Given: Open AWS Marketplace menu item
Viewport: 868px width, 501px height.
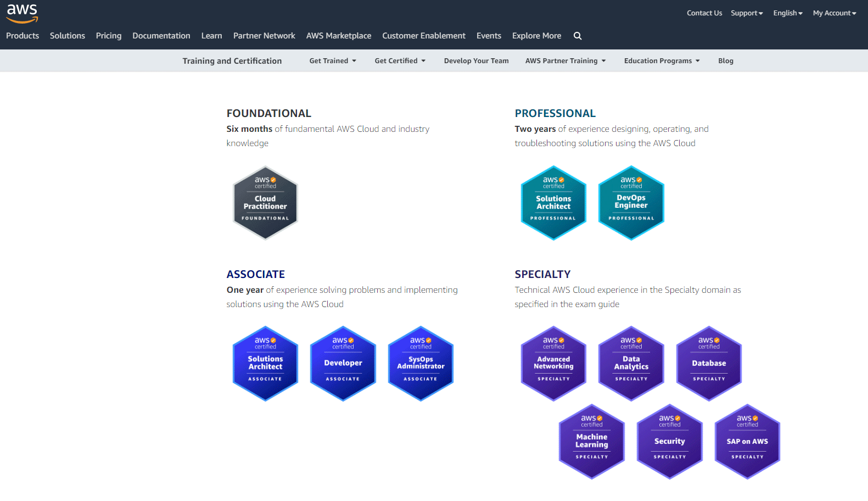Looking at the screenshot, I should tap(339, 36).
